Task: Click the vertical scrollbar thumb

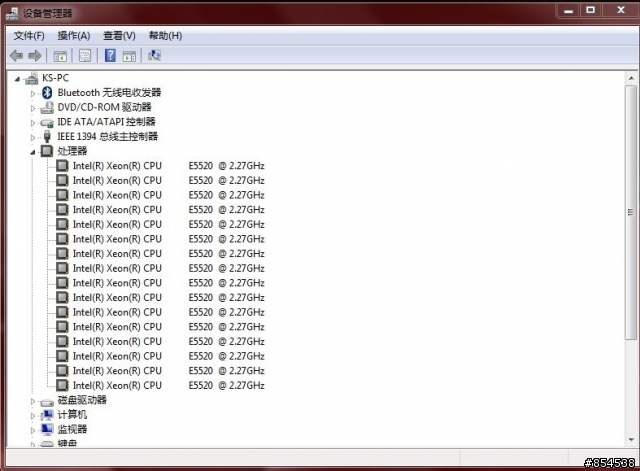Action: coord(631,212)
